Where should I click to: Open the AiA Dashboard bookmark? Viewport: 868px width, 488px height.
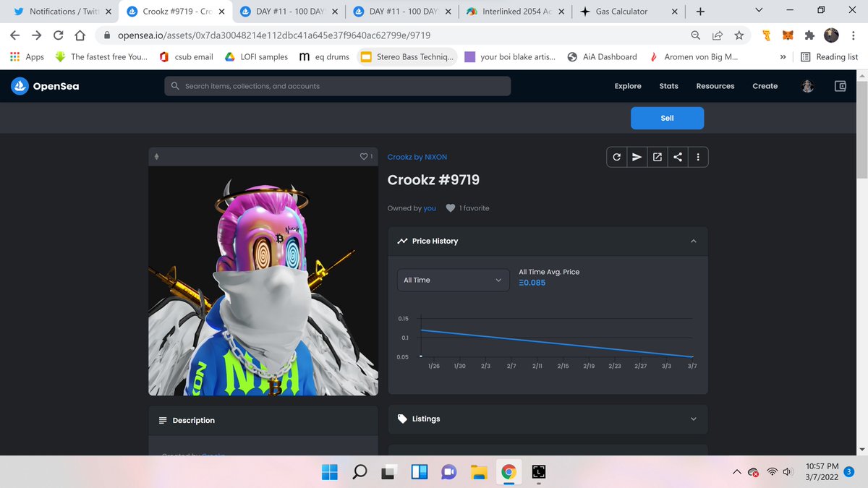[x=603, y=56]
